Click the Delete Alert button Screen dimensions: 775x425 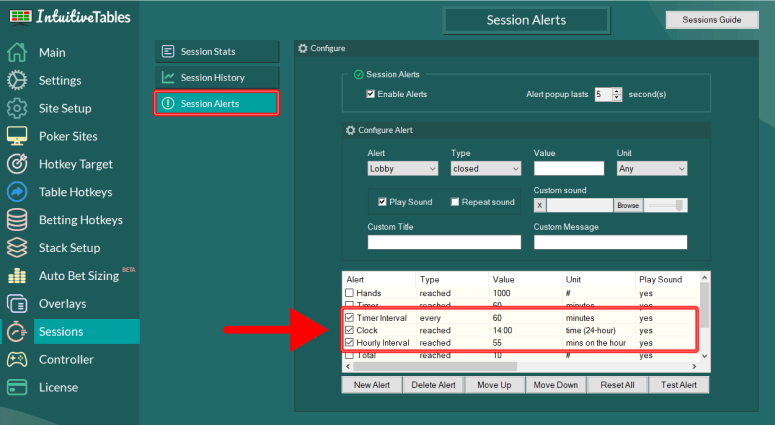(433, 384)
